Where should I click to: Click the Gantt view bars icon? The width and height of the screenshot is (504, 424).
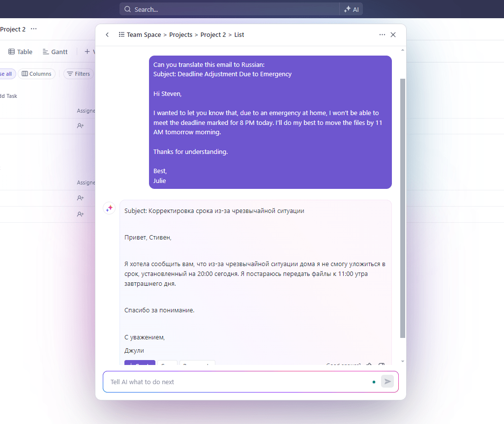[x=46, y=52]
